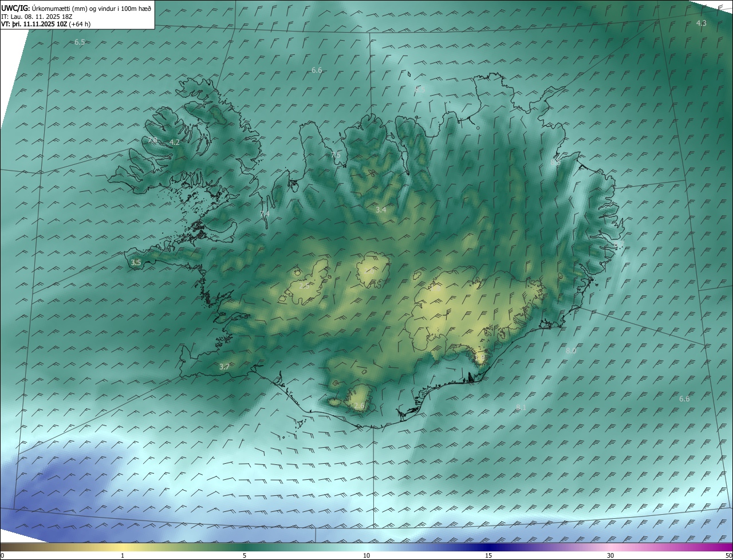Click the '6.6' label over the southeastern sea
Screen dimensions: 733x560
(684, 399)
